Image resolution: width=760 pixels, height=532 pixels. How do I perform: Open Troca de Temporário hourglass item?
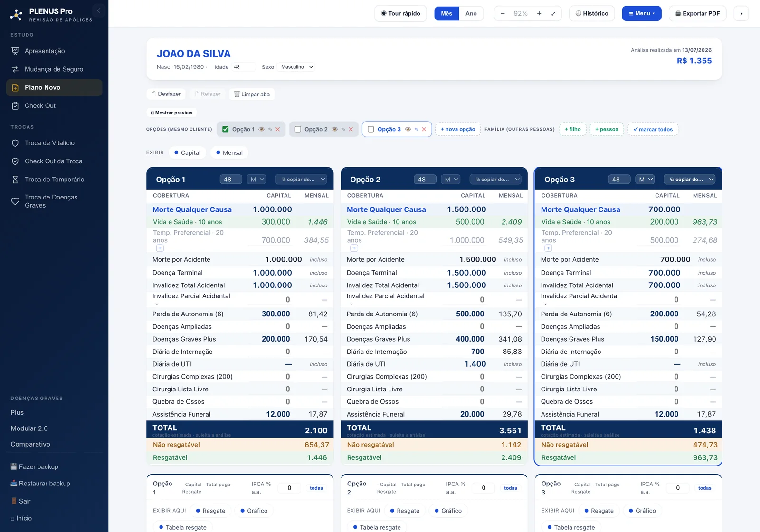point(54,180)
